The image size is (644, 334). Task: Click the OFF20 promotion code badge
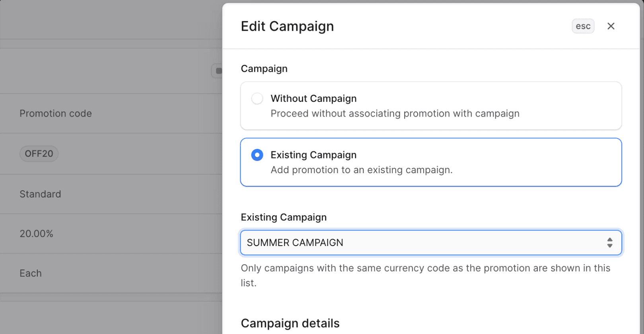39,153
